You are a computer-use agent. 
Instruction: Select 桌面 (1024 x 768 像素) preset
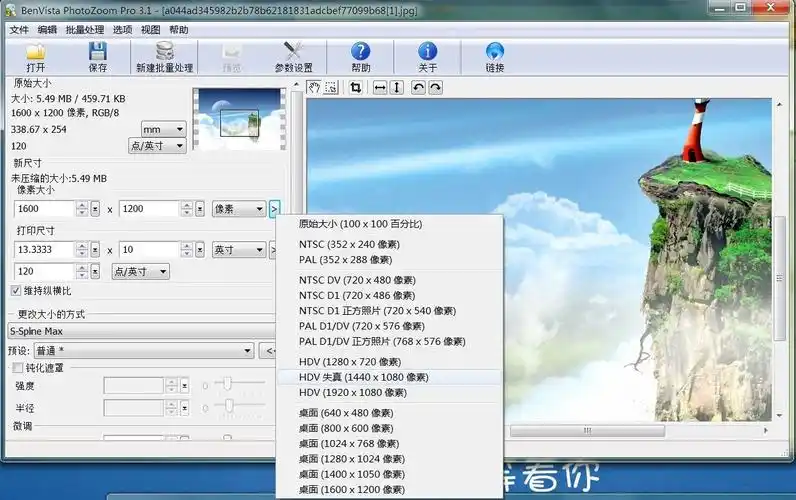[348, 443]
